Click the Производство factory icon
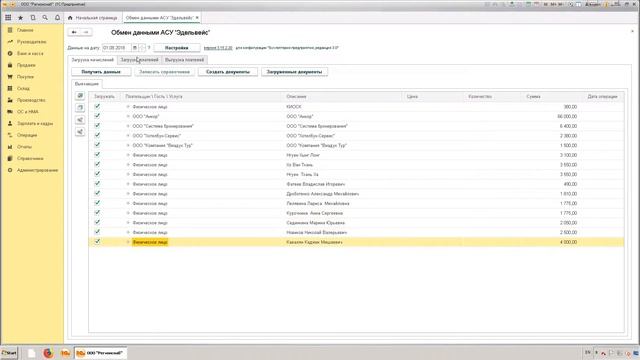Screen dimensions: 640x360 click(10, 100)
